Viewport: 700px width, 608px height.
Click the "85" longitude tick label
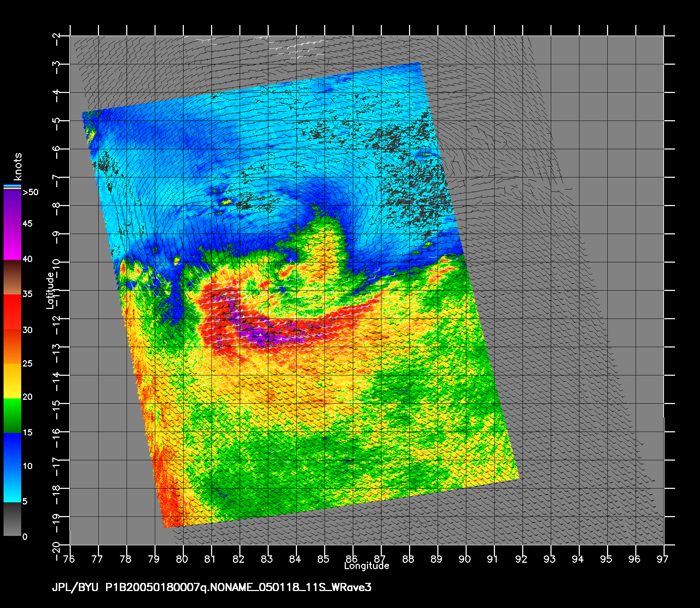[323, 559]
